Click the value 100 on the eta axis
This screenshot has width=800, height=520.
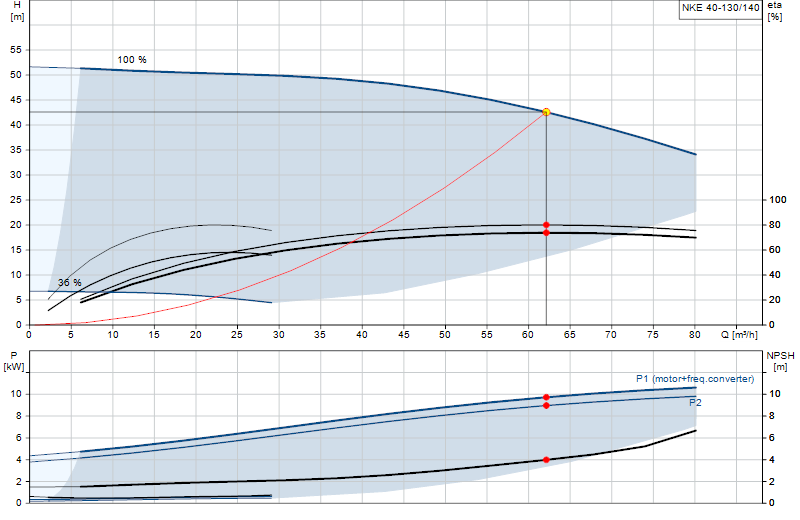coord(778,200)
